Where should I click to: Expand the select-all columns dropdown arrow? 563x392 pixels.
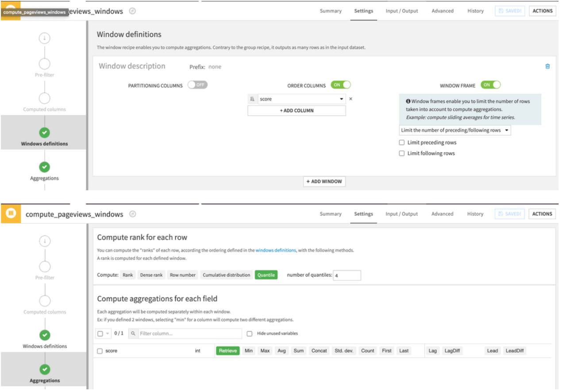point(108,334)
